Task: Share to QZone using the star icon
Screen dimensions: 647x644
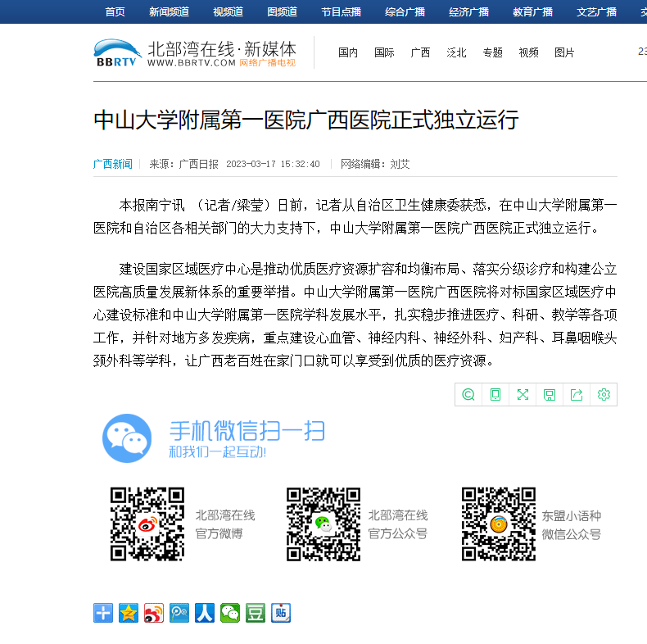Action: [x=129, y=613]
